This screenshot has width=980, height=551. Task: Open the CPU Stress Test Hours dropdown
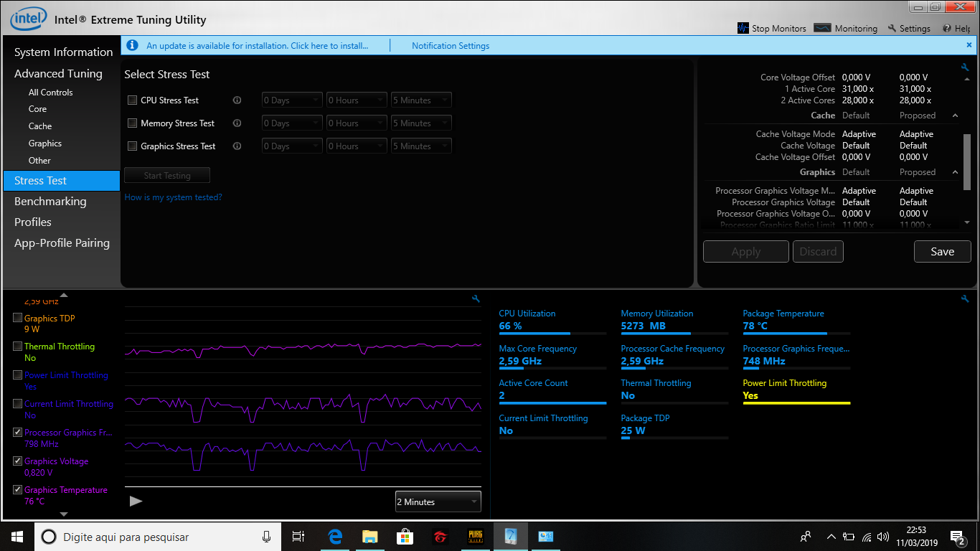point(357,100)
